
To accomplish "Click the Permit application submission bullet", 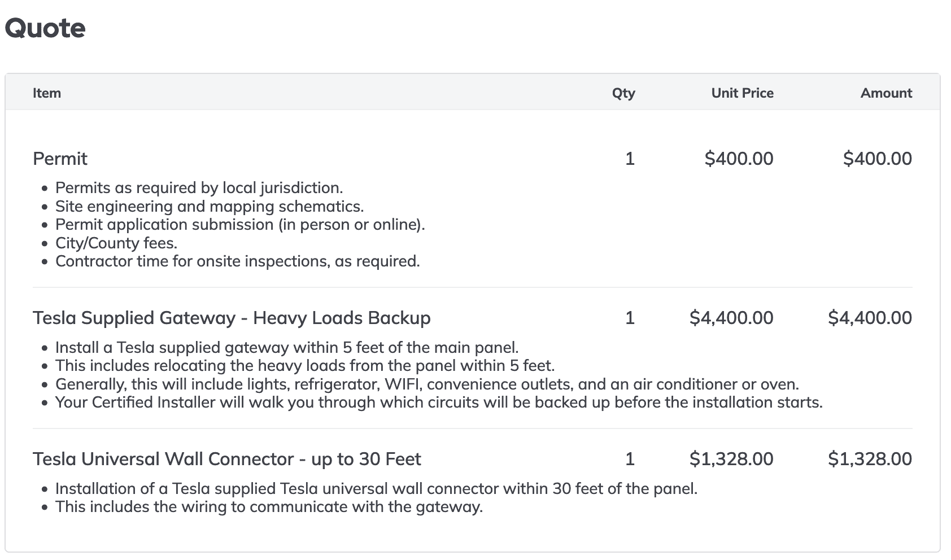I will tap(240, 225).
